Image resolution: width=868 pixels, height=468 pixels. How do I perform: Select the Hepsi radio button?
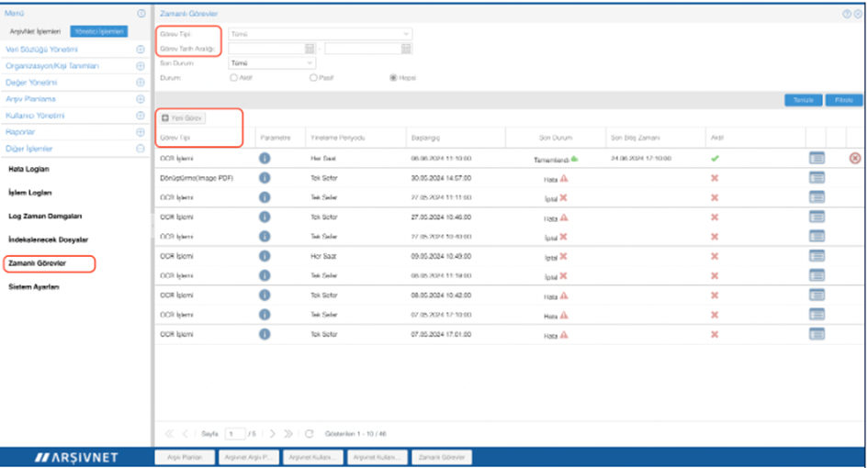(393, 78)
